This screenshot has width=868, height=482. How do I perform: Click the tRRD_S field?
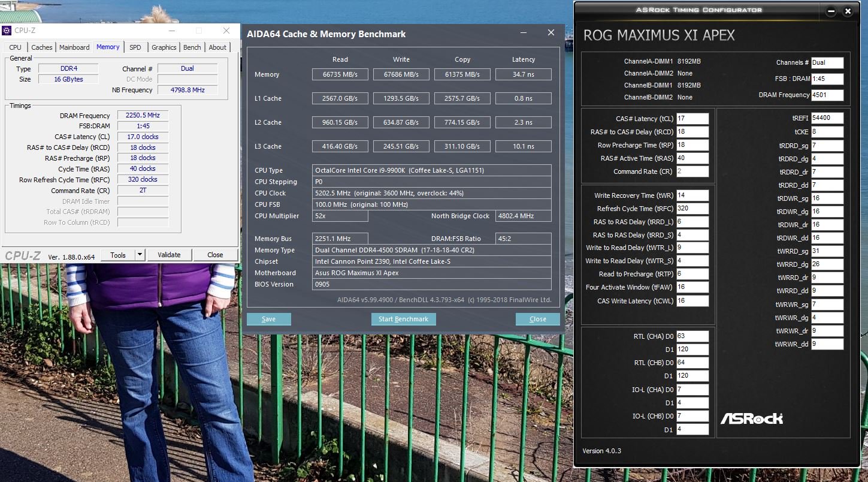(x=692, y=235)
